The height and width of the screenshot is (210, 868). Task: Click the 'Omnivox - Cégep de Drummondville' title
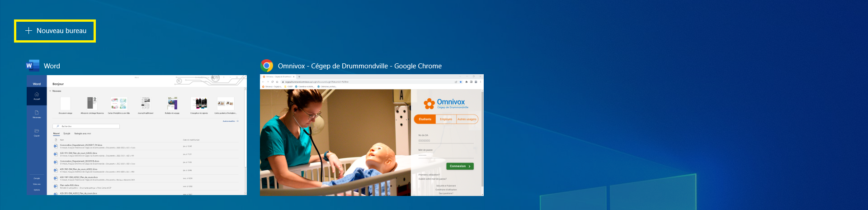(x=360, y=66)
